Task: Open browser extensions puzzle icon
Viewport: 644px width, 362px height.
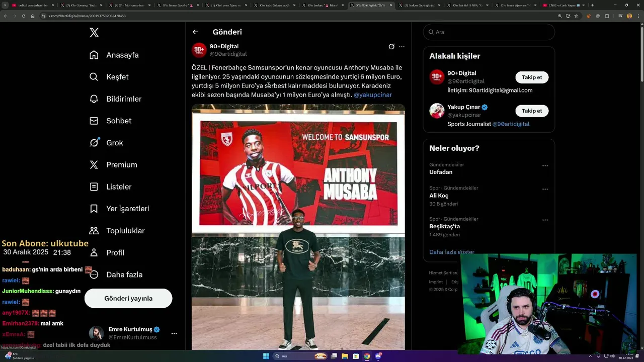Action: (x=607, y=16)
